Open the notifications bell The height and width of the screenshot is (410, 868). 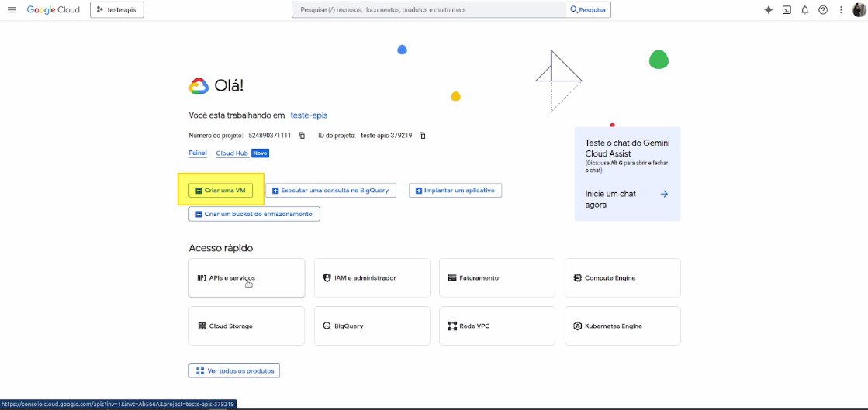pos(805,10)
